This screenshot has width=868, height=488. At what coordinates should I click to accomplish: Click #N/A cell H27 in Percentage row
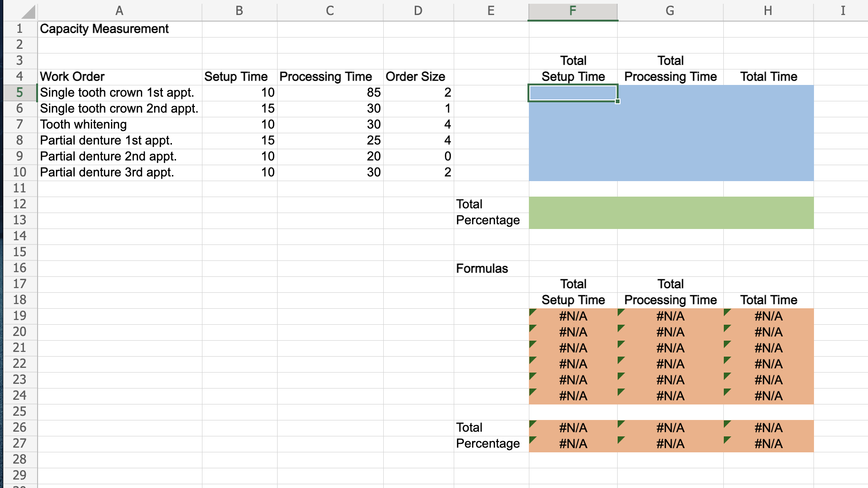pos(768,444)
